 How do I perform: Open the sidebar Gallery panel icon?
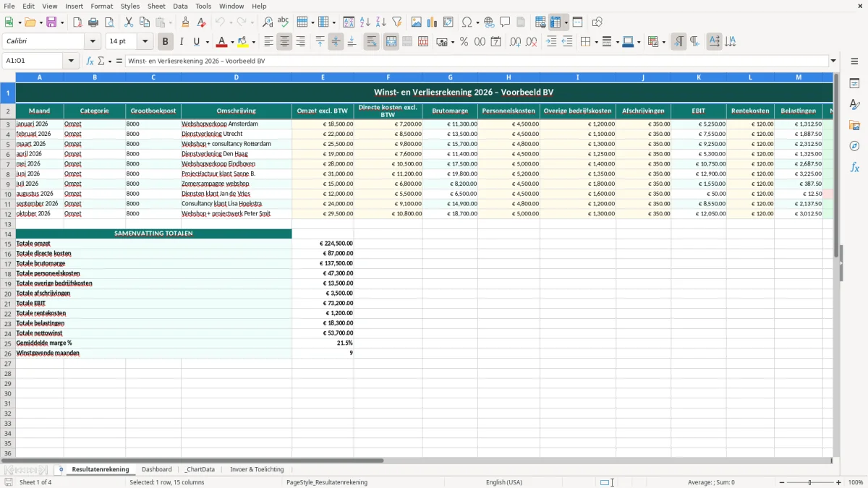[855, 126]
